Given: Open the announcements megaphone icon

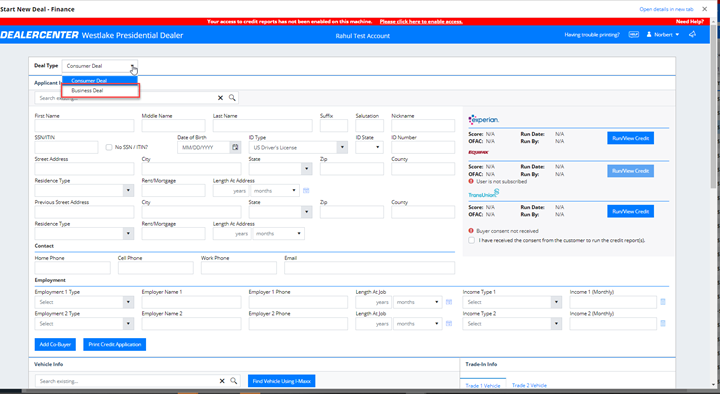Looking at the screenshot, I should point(692,34).
